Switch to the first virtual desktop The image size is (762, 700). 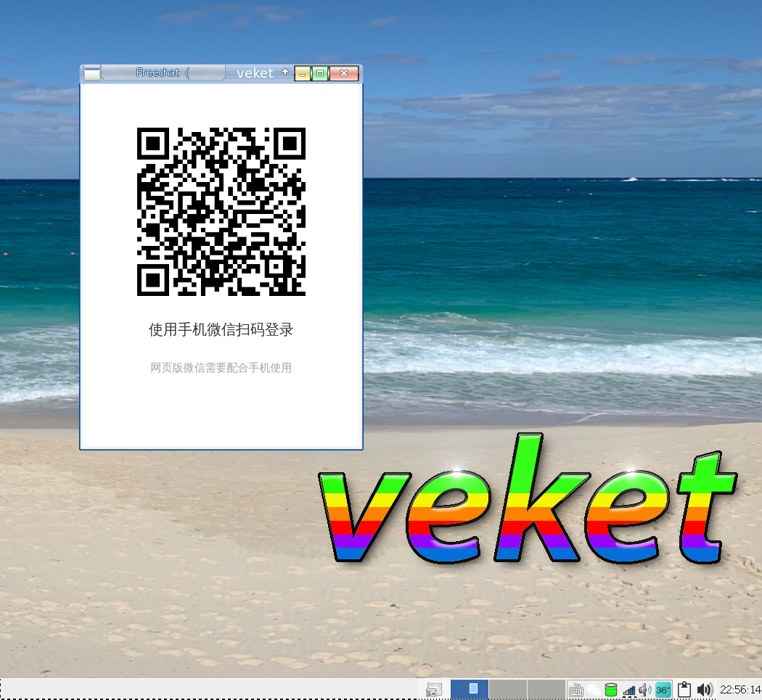pyautogui.click(x=470, y=689)
